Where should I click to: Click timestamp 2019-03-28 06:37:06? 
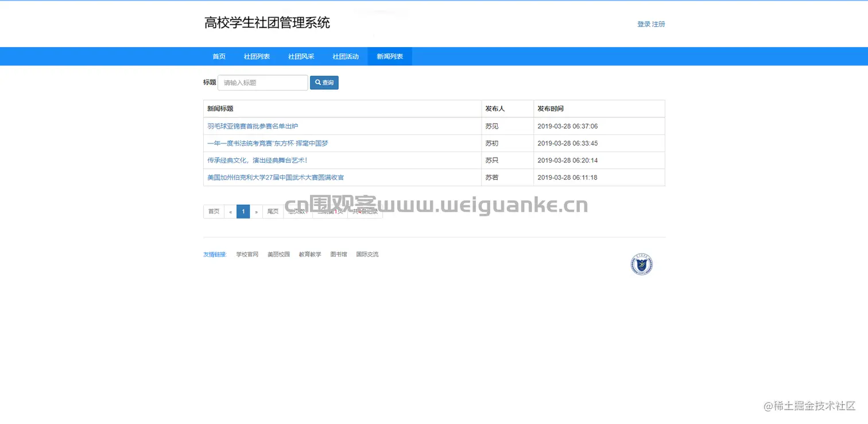(568, 126)
